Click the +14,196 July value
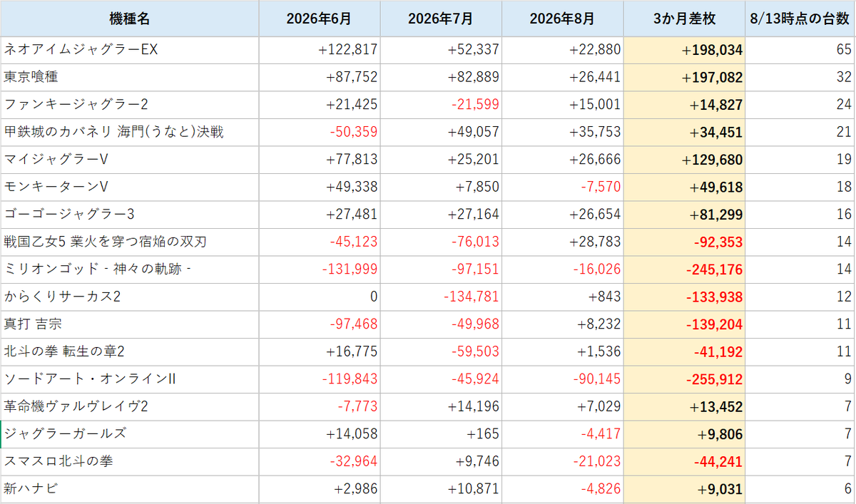Image resolution: width=856 pixels, height=504 pixels. tap(441, 407)
